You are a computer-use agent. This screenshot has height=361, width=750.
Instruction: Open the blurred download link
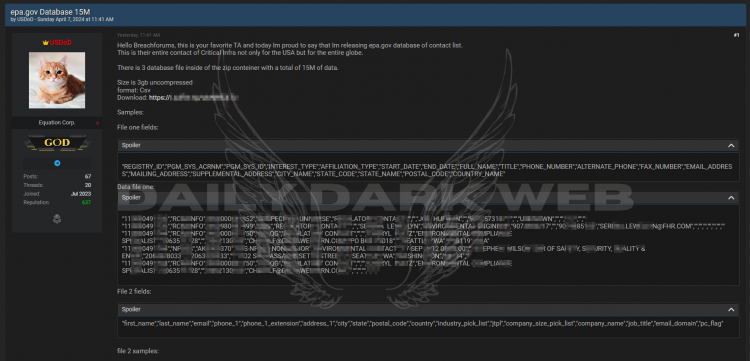point(194,98)
